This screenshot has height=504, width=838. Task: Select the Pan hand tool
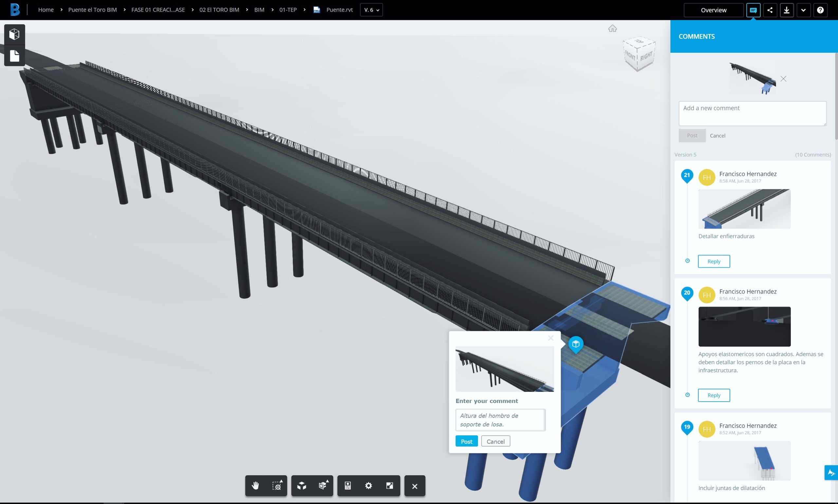tap(255, 486)
